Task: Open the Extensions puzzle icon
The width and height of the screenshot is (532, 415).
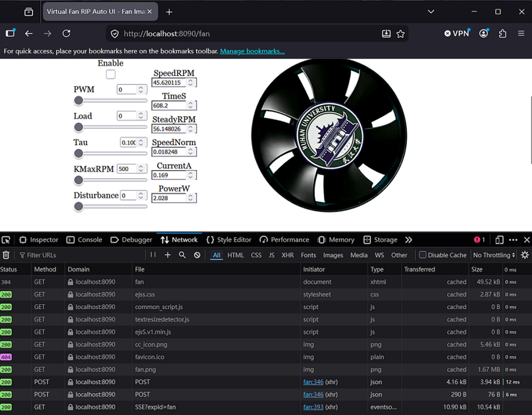Action: click(502, 34)
